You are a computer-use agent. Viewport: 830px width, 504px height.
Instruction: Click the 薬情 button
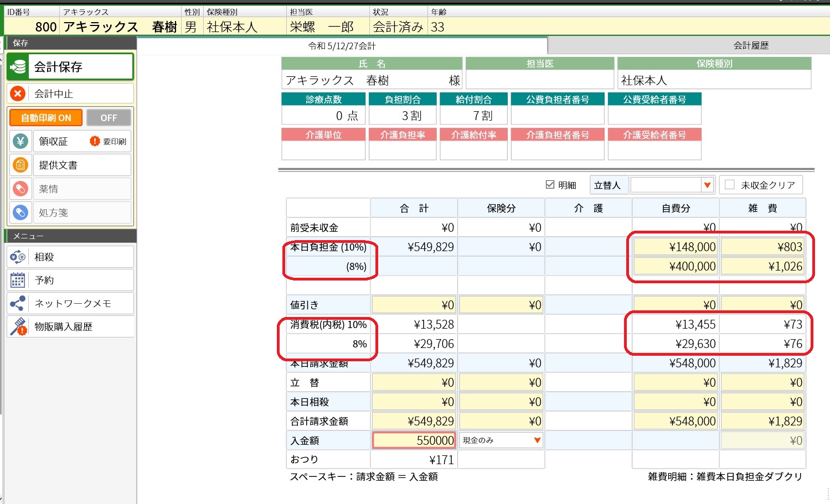coord(82,189)
